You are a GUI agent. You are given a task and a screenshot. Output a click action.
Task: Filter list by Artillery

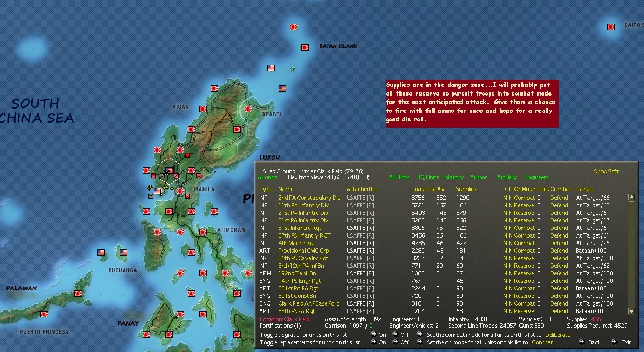pos(506,177)
